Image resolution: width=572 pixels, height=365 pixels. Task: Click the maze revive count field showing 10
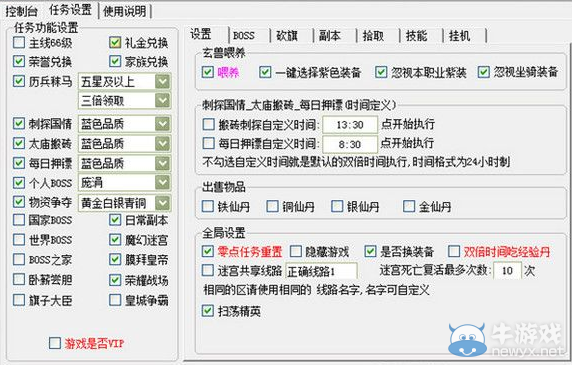pos(507,271)
